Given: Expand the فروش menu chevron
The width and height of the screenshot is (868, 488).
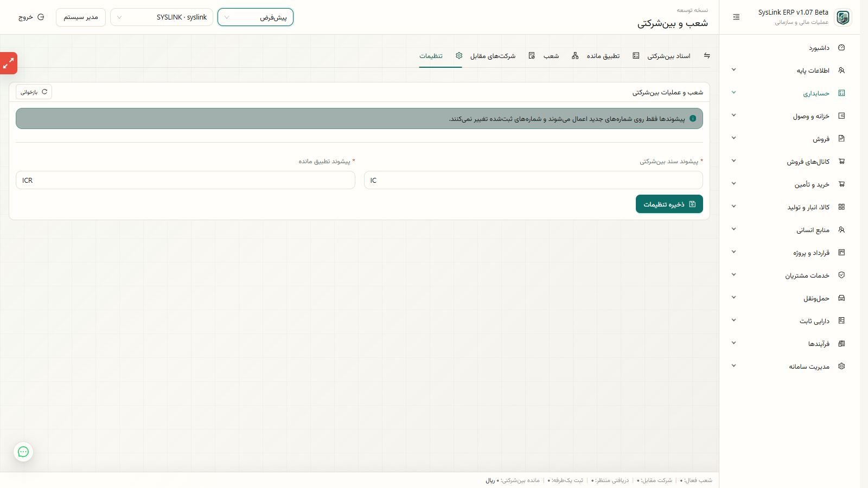Looking at the screenshot, I should point(733,138).
